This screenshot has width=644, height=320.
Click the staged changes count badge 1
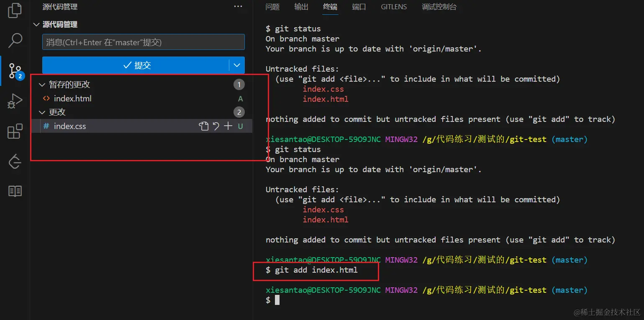pyautogui.click(x=239, y=85)
